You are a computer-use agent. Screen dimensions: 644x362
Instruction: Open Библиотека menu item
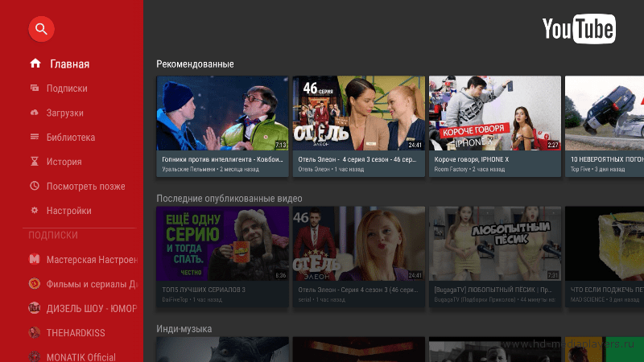pyautogui.click(x=71, y=137)
